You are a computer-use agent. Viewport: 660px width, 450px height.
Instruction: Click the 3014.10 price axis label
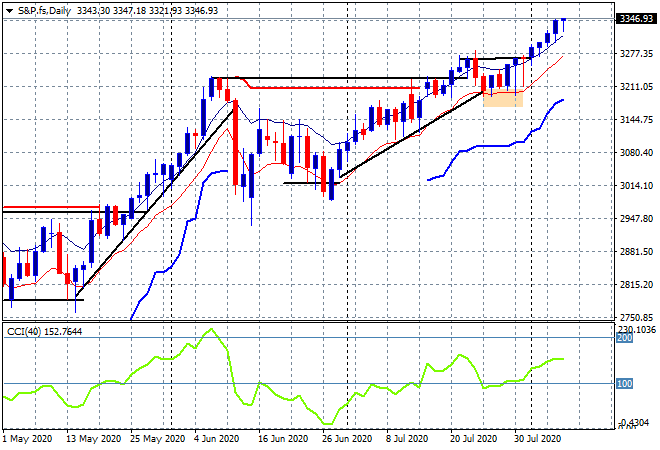pos(636,186)
